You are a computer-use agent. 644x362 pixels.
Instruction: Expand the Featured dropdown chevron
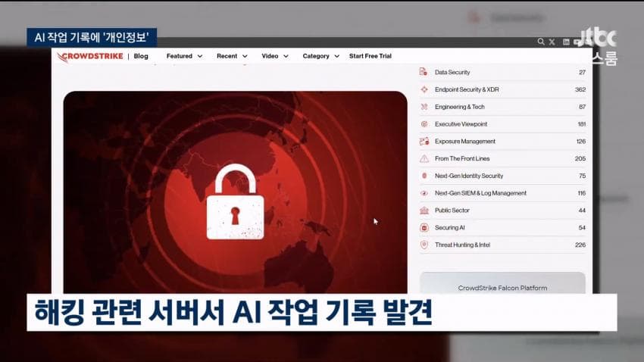[x=200, y=56]
